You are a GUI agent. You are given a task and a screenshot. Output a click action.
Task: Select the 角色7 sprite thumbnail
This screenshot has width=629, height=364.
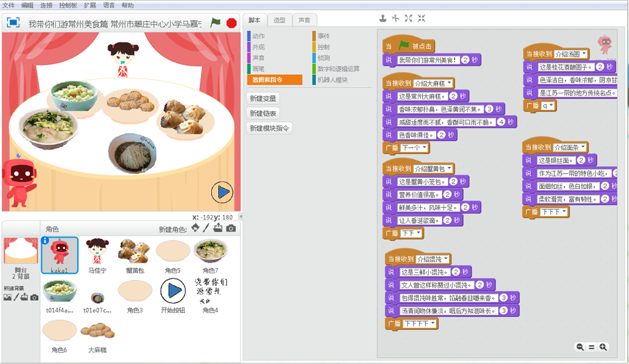211,255
